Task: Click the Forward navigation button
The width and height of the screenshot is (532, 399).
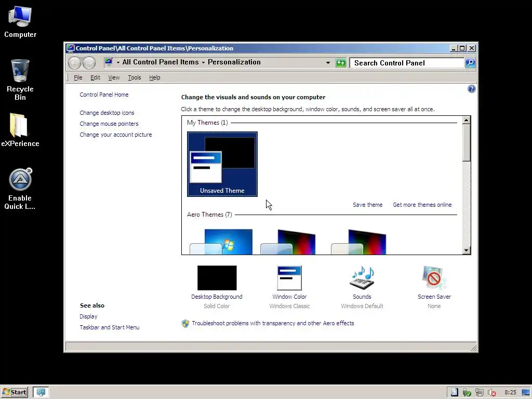Action: tap(89, 63)
